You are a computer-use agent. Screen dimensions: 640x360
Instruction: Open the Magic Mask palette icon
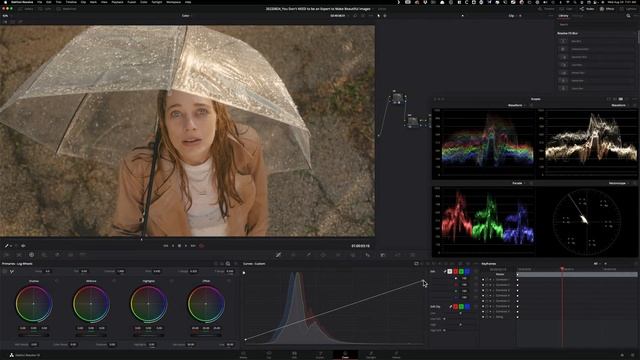click(x=353, y=255)
